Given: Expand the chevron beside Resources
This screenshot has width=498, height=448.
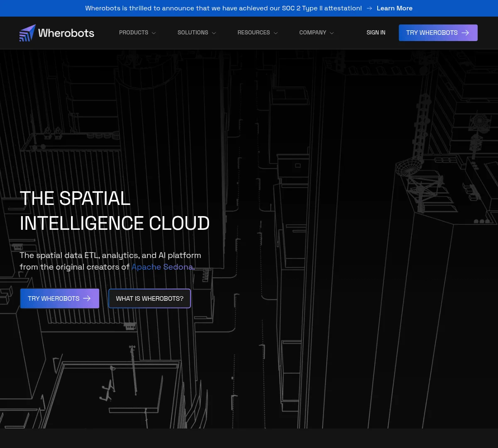Looking at the screenshot, I should pyautogui.click(x=276, y=33).
